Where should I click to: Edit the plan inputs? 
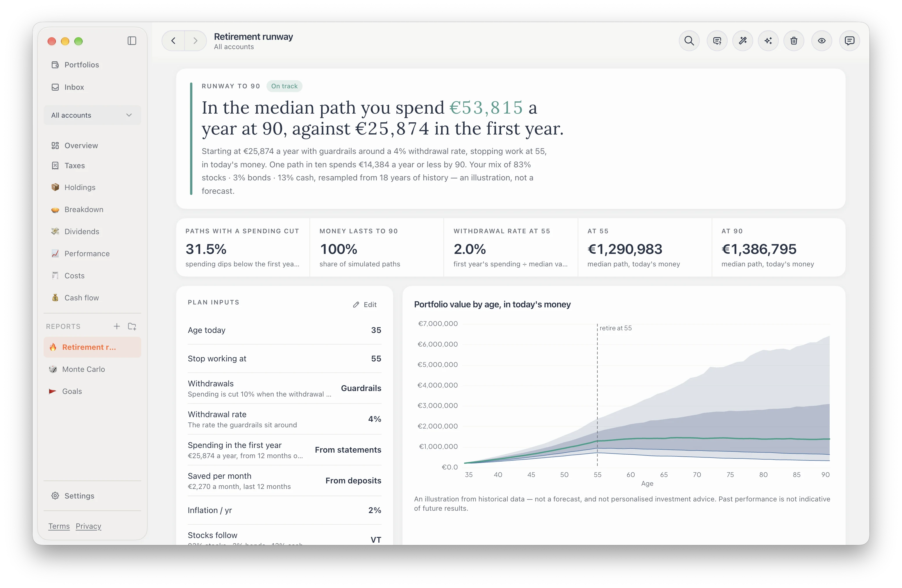365,305
